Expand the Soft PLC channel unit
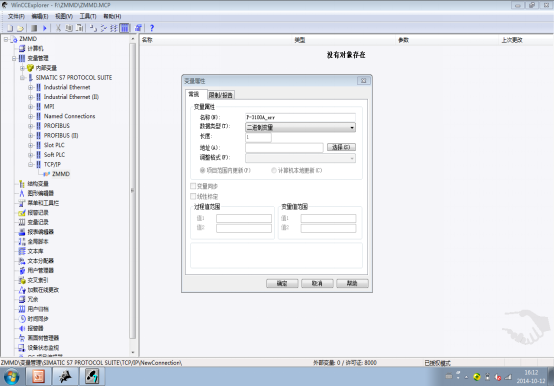This screenshot has height=386, width=554. [30, 155]
